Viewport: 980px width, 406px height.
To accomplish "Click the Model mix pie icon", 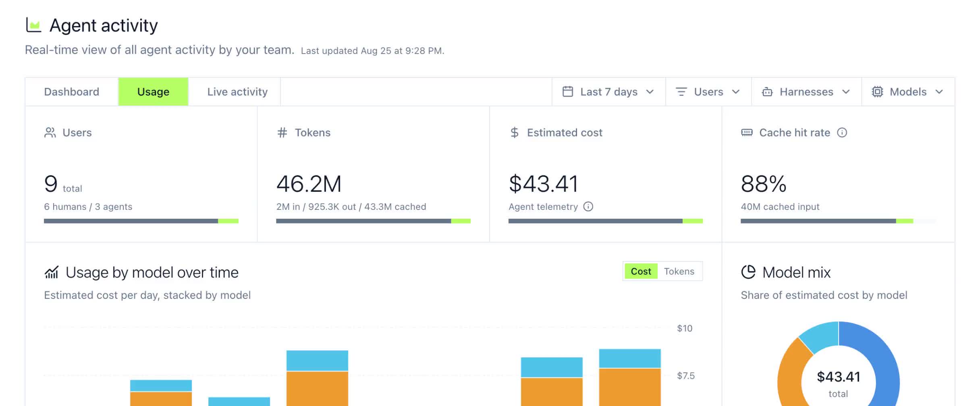I will click(748, 272).
